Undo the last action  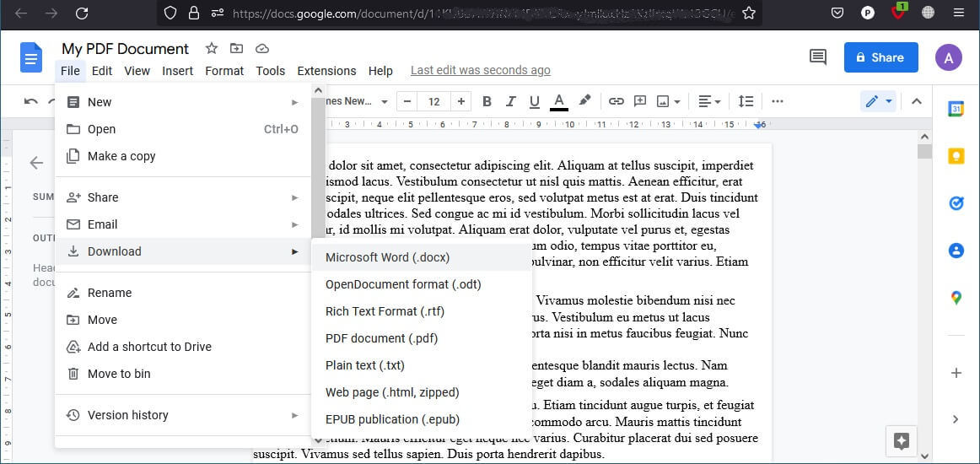pyautogui.click(x=30, y=101)
